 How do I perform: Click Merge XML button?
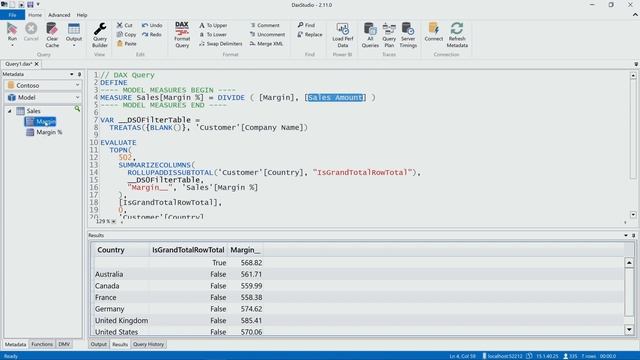coord(266,44)
